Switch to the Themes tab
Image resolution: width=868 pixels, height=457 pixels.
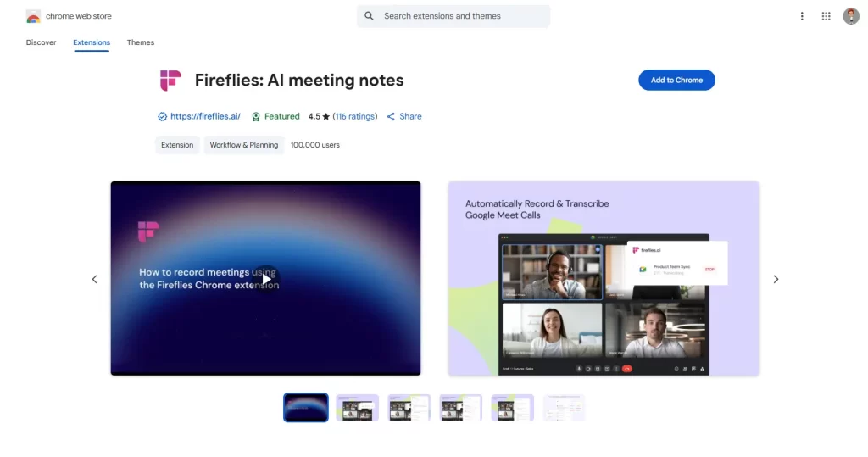141,42
